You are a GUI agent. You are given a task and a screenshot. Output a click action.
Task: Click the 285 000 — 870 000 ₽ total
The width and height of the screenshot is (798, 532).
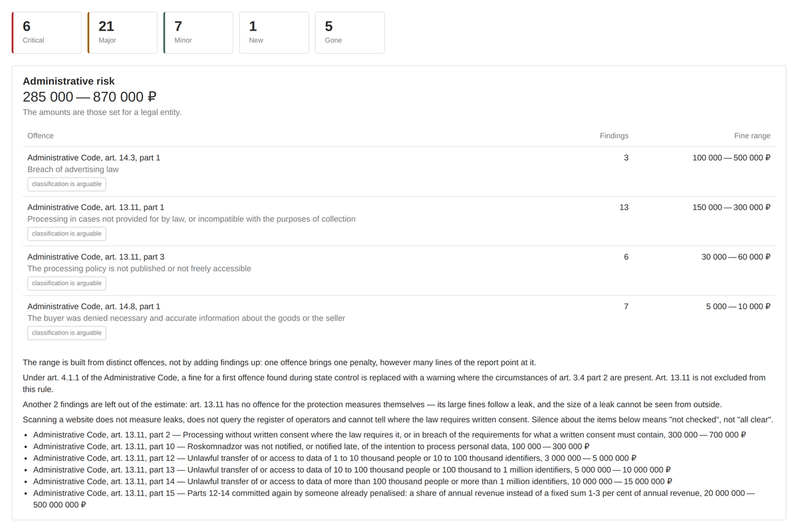(x=90, y=97)
